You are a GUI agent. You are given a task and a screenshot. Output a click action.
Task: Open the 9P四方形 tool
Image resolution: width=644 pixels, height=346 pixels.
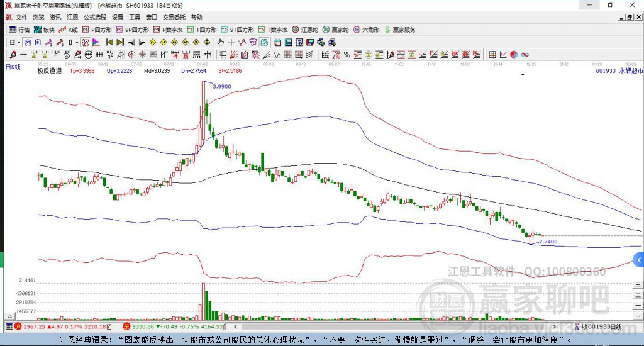[133, 30]
